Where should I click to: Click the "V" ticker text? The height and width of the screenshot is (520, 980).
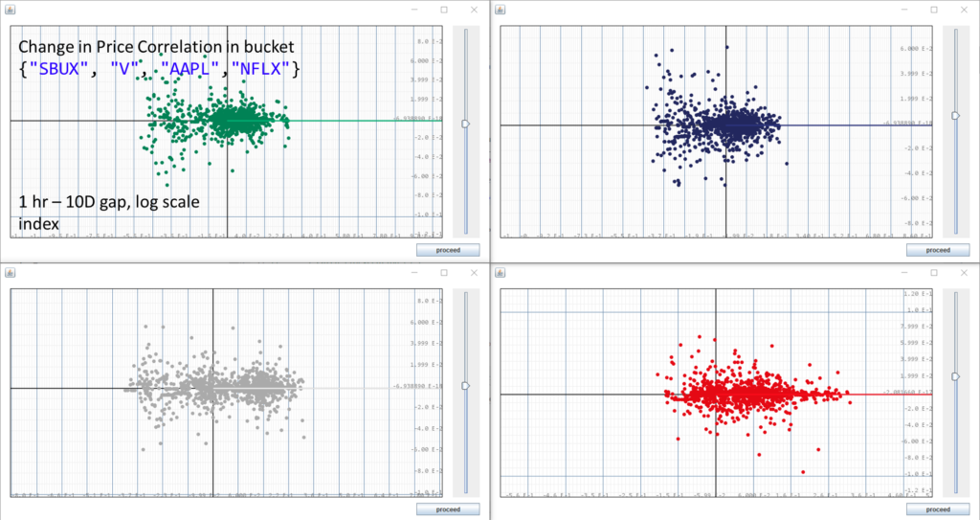point(125,69)
